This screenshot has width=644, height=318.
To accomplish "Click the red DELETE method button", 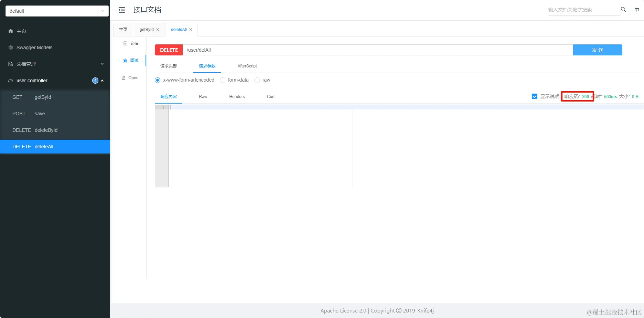I will (x=169, y=50).
